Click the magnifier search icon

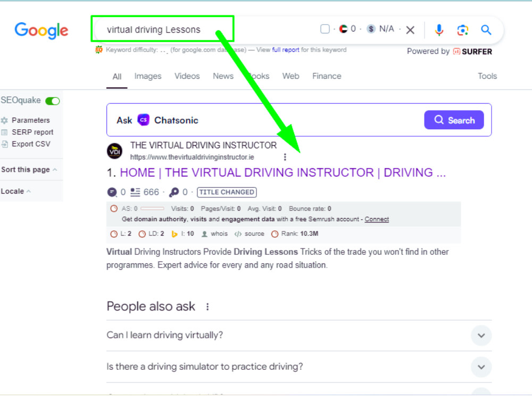coord(486,30)
